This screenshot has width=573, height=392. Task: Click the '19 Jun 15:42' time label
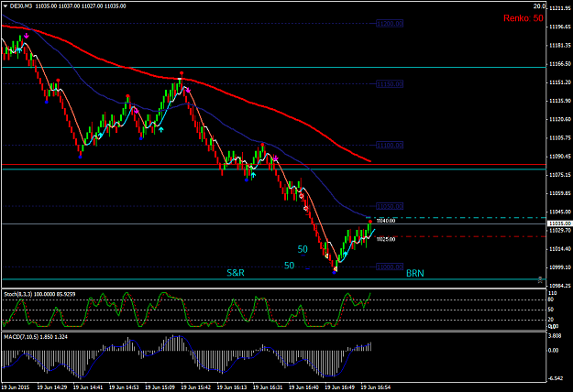(x=195, y=387)
